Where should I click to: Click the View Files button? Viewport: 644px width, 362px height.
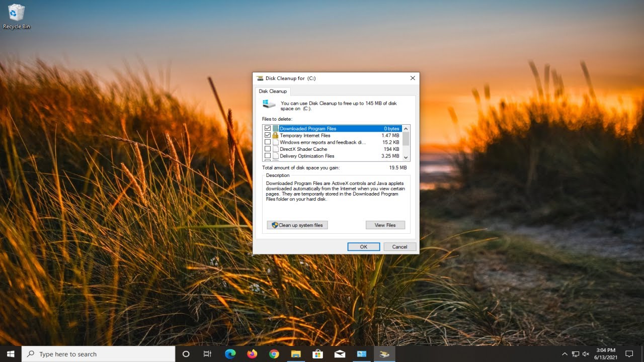(x=385, y=225)
